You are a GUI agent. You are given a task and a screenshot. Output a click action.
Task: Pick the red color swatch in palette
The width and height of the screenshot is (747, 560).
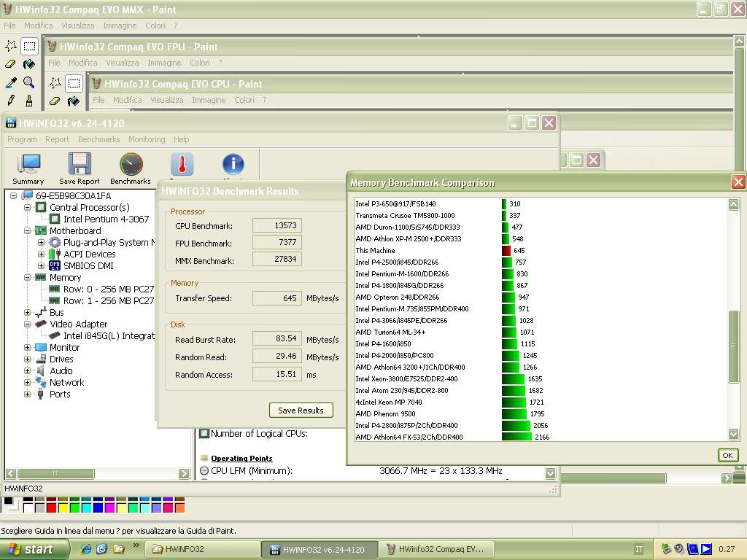click(51, 508)
